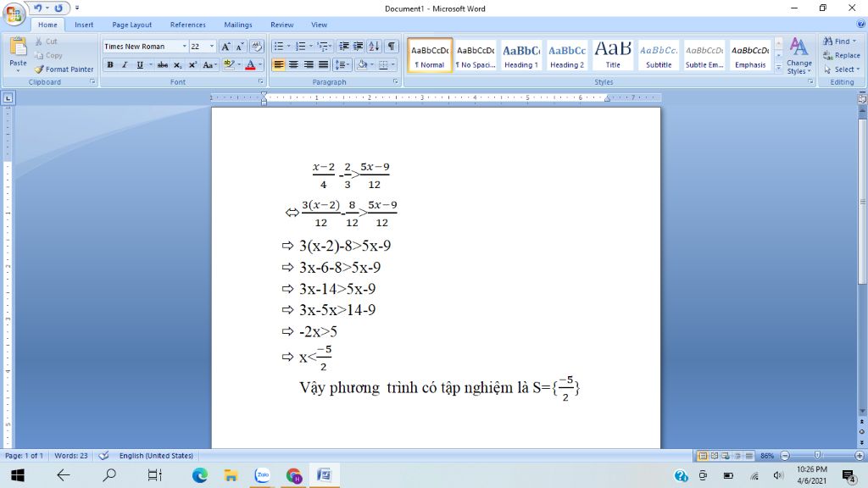868x488 pixels.
Task: Shrink font size
Action: (240, 47)
